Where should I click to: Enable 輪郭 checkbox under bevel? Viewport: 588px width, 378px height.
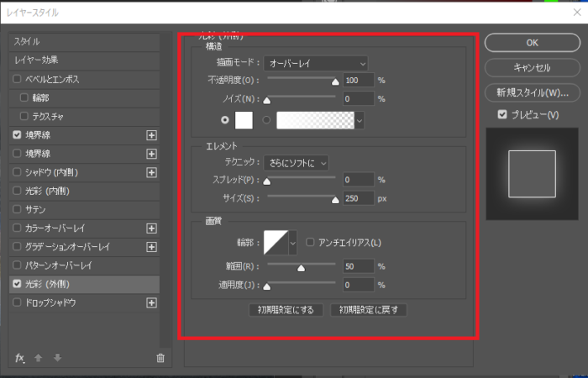[x=24, y=97]
